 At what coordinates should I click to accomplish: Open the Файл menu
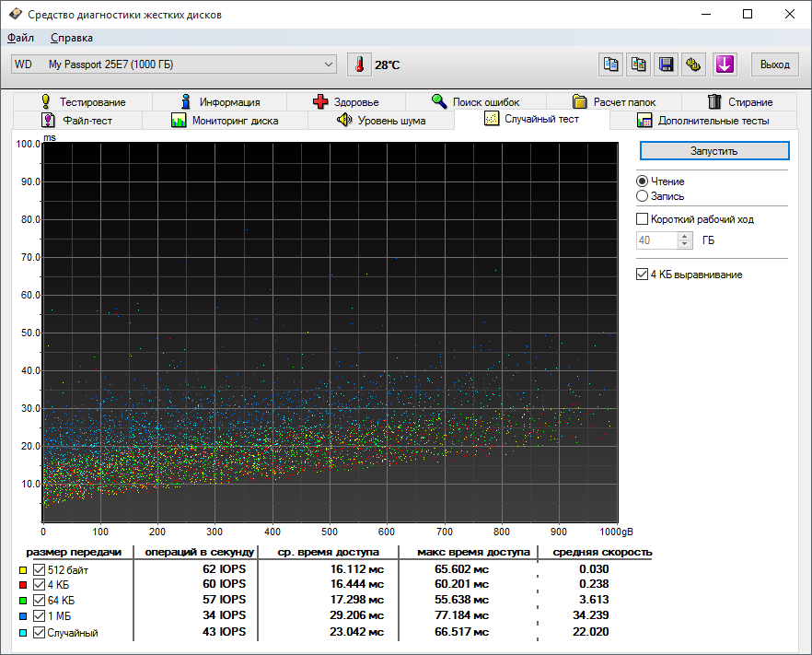click(20, 38)
